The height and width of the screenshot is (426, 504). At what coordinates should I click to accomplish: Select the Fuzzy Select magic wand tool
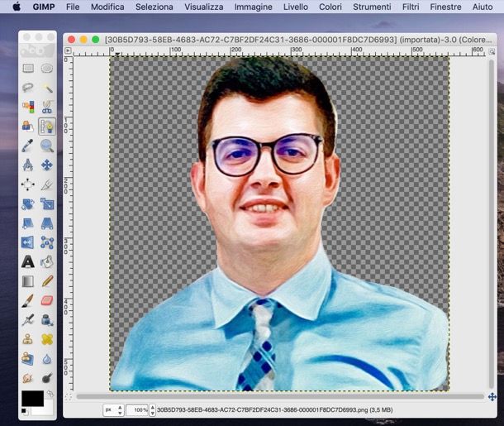coord(47,88)
